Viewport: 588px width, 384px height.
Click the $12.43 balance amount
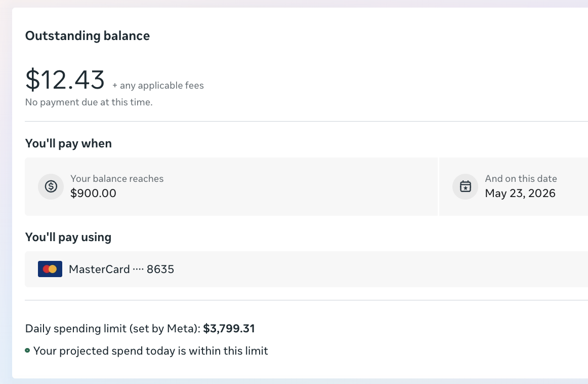point(65,79)
